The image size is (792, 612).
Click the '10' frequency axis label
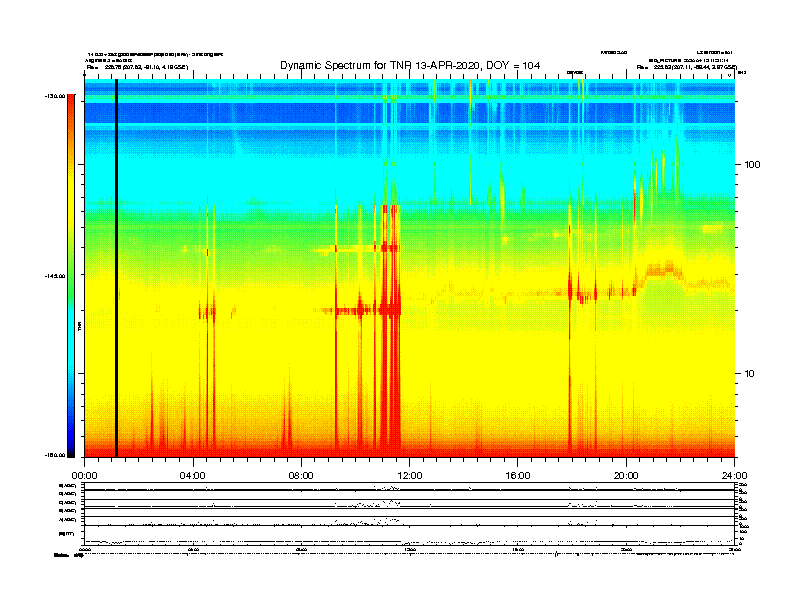750,374
